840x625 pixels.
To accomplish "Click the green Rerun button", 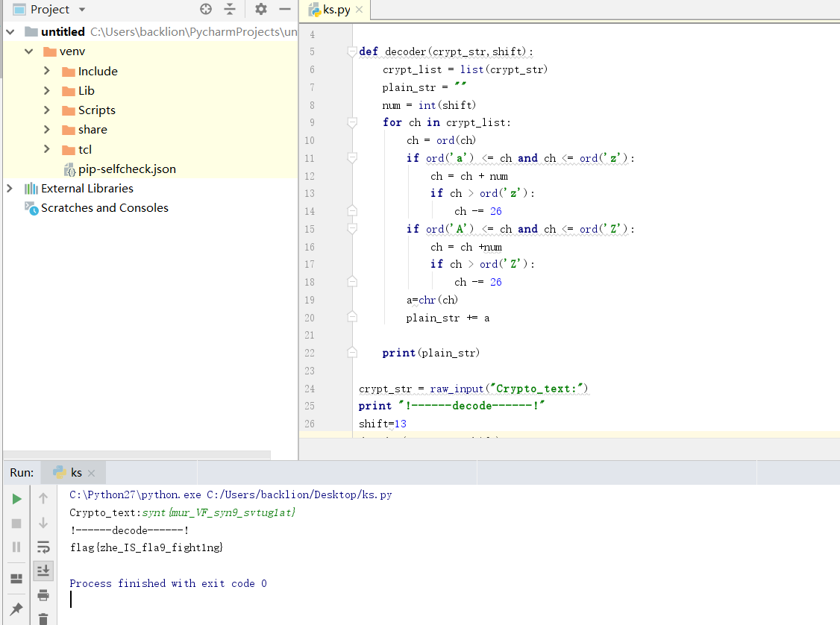I will (x=16, y=499).
